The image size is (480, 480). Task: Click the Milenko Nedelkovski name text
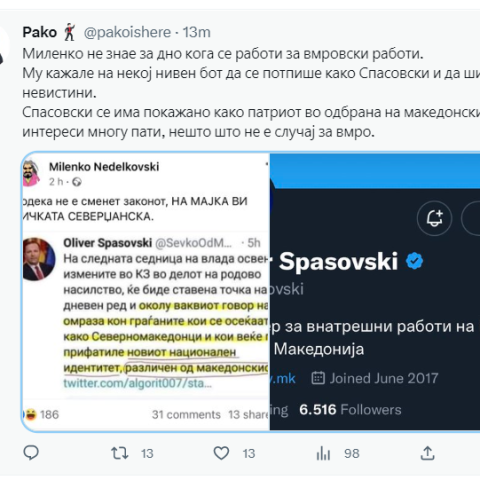(x=104, y=167)
